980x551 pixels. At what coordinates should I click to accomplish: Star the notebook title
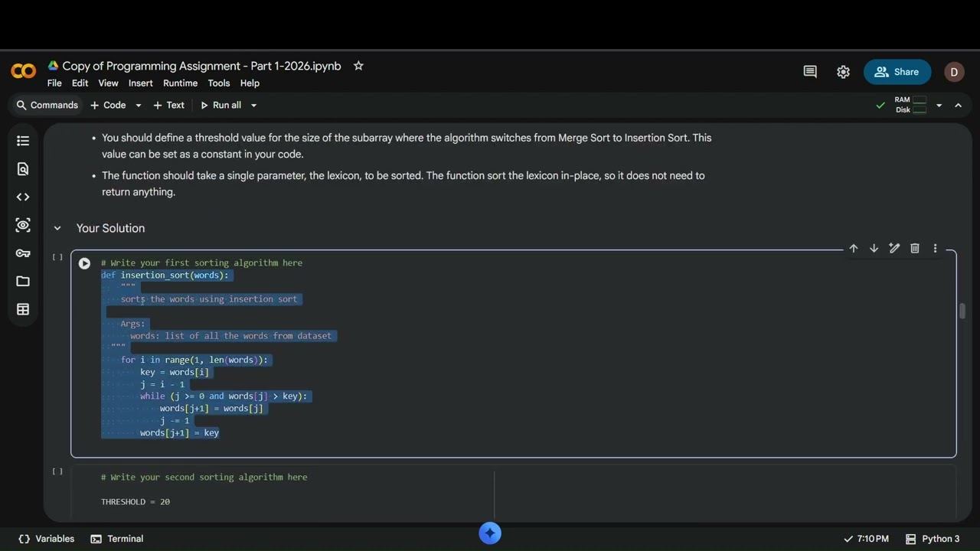pos(358,66)
